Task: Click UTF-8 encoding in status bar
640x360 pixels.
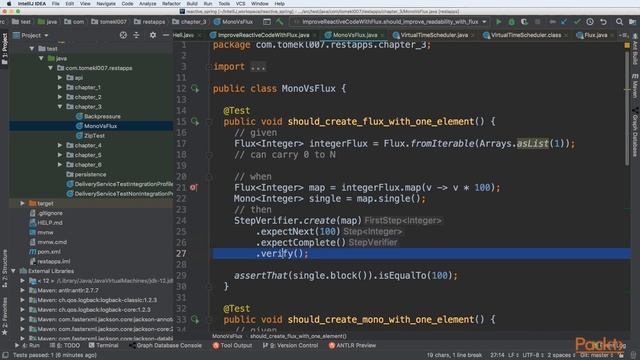Action: click(x=532, y=355)
